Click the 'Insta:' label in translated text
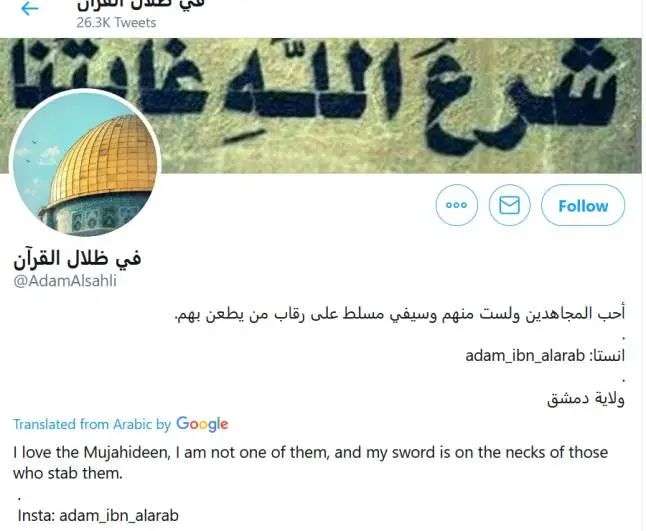Image resolution: width=646 pixels, height=531 pixels. pos(36,516)
